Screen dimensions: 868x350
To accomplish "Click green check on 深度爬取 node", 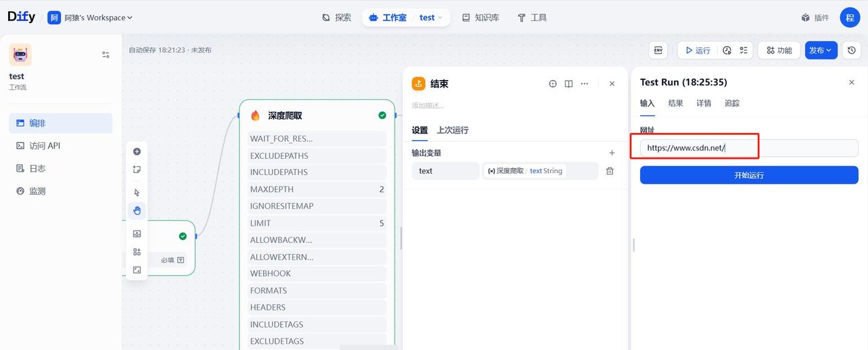I will tap(382, 115).
